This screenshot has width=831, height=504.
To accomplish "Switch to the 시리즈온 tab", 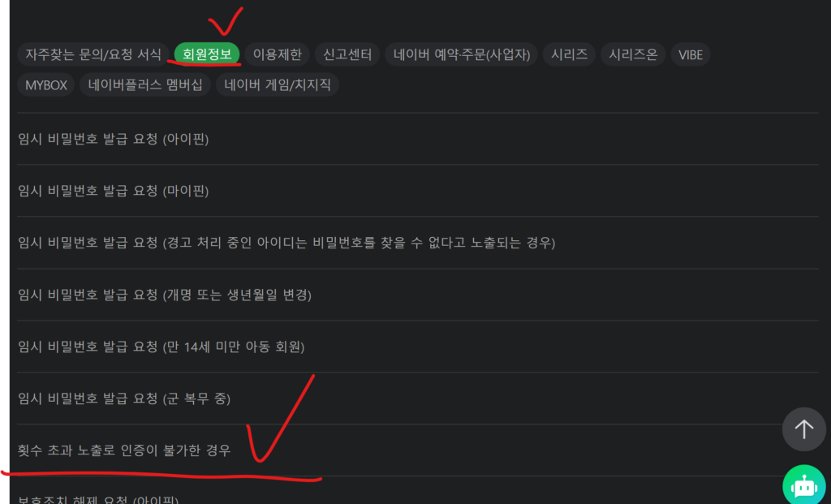I will pyautogui.click(x=633, y=54).
